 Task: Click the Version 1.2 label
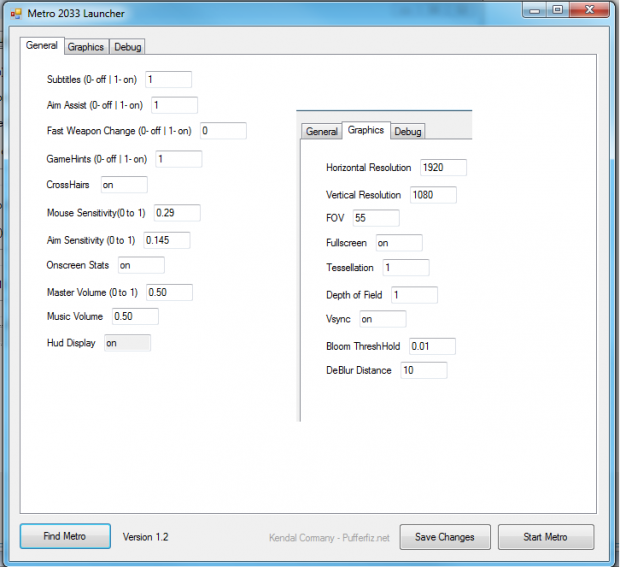pyautogui.click(x=146, y=537)
